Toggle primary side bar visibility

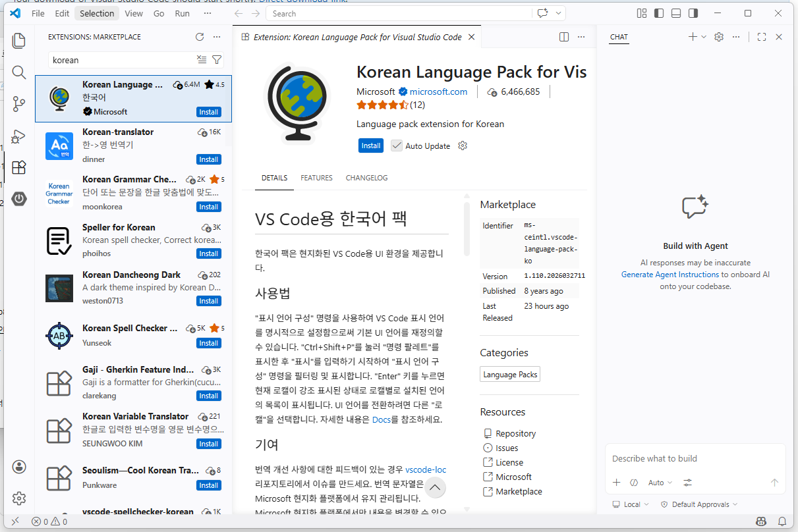659,13
